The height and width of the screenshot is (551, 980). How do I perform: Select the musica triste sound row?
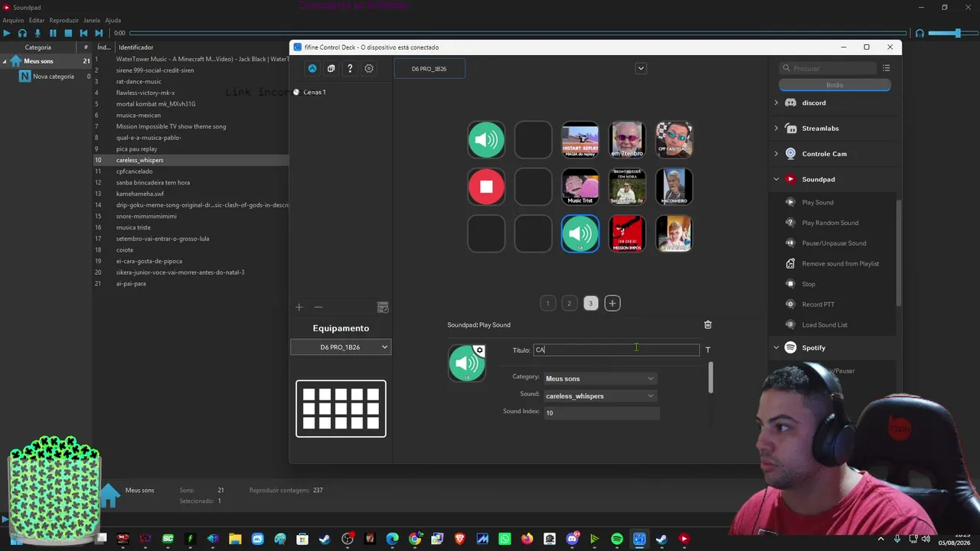[x=133, y=227]
